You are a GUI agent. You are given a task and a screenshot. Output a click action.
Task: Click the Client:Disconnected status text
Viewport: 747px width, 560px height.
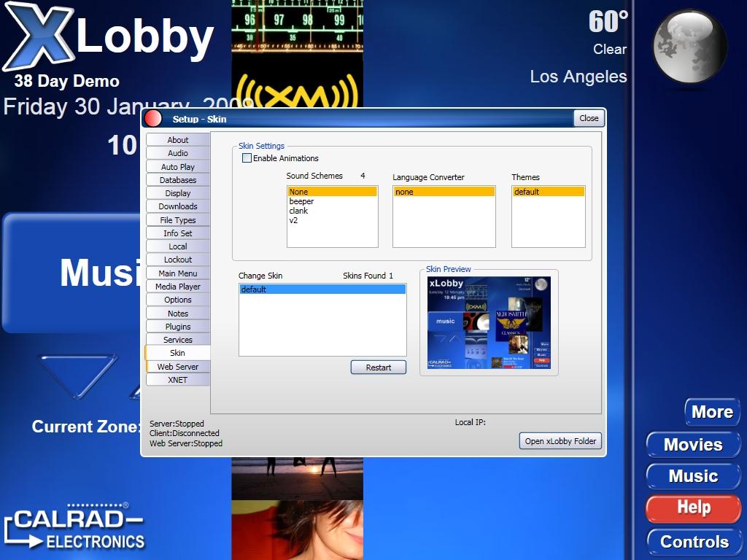click(185, 433)
